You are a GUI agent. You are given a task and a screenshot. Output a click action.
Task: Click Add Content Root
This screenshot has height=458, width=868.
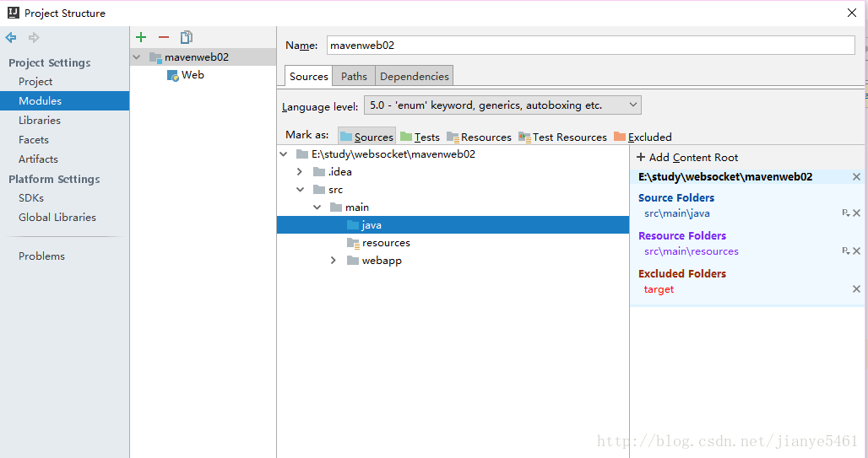point(687,157)
